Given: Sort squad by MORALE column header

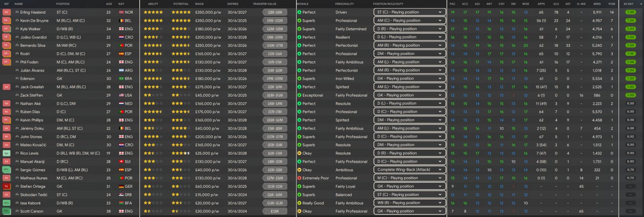Looking at the screenshot, I should [x=303, y=4].
